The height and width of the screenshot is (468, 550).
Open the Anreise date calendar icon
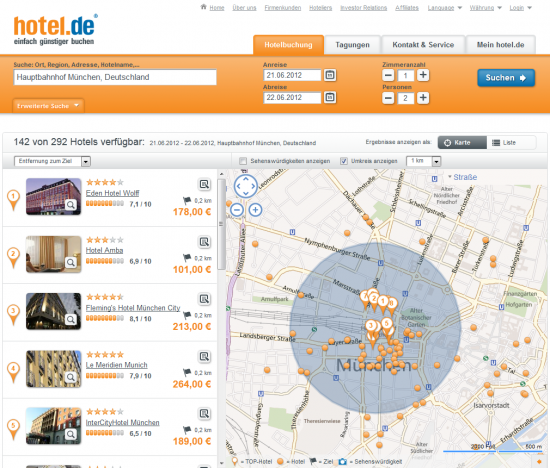pyautogui.click(x=330, y=75)
